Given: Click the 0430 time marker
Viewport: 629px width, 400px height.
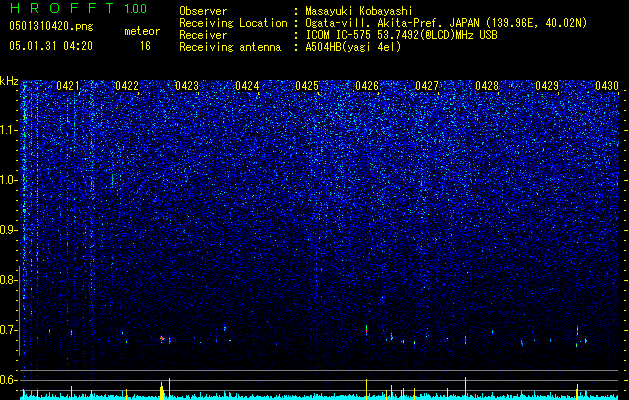Looking at the screenshot, I should pos(607,86).
